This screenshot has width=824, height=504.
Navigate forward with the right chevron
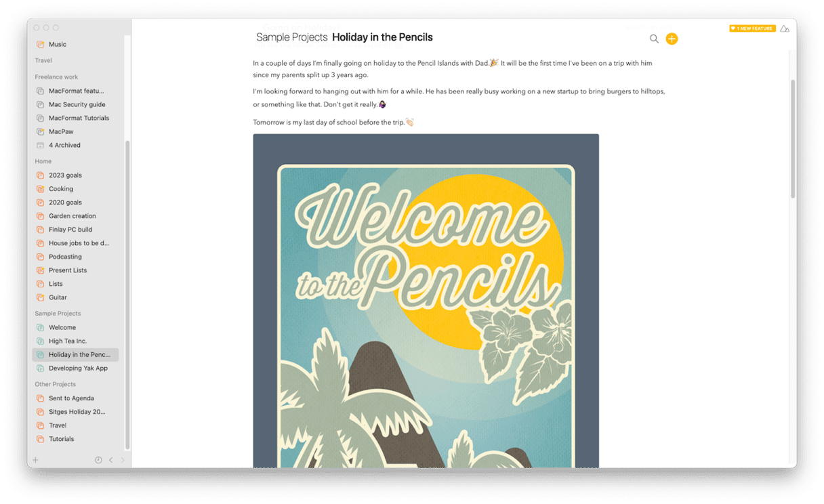[123, 460]
